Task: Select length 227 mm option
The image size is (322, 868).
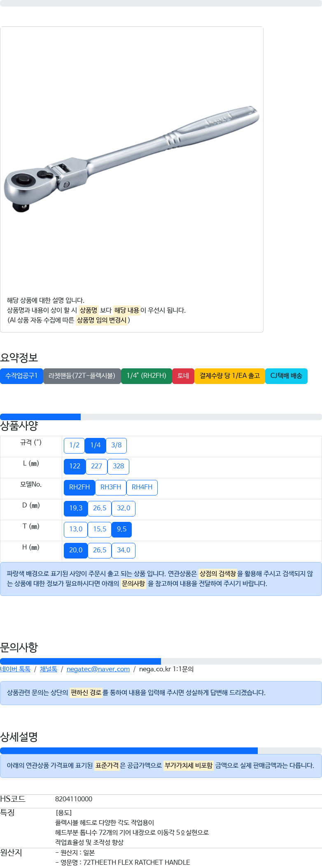Action: 97,466
